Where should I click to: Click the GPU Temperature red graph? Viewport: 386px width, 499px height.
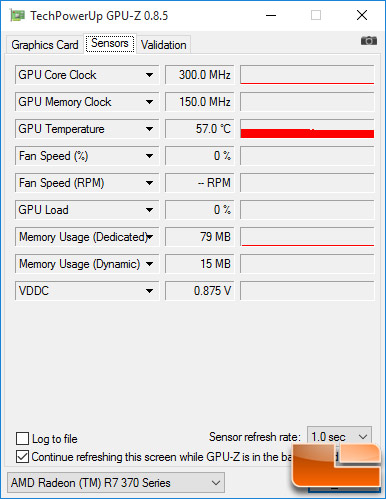tap(307, 129)
